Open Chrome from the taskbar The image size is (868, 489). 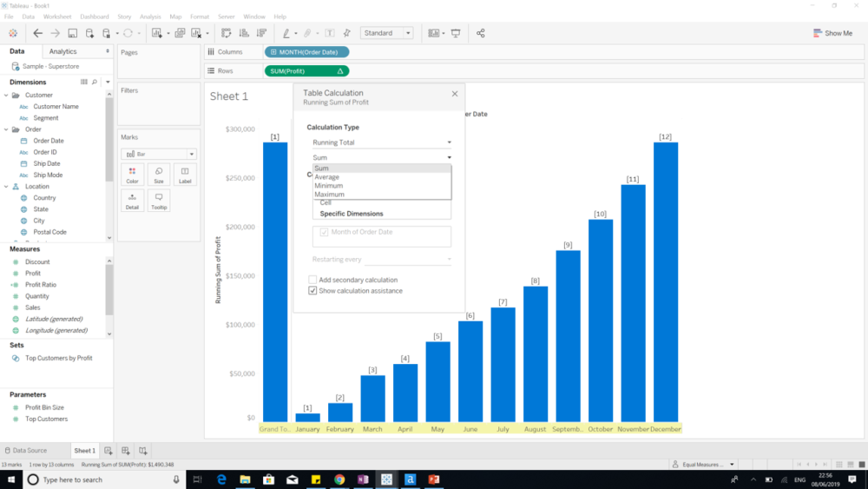[x=339, y=479]
